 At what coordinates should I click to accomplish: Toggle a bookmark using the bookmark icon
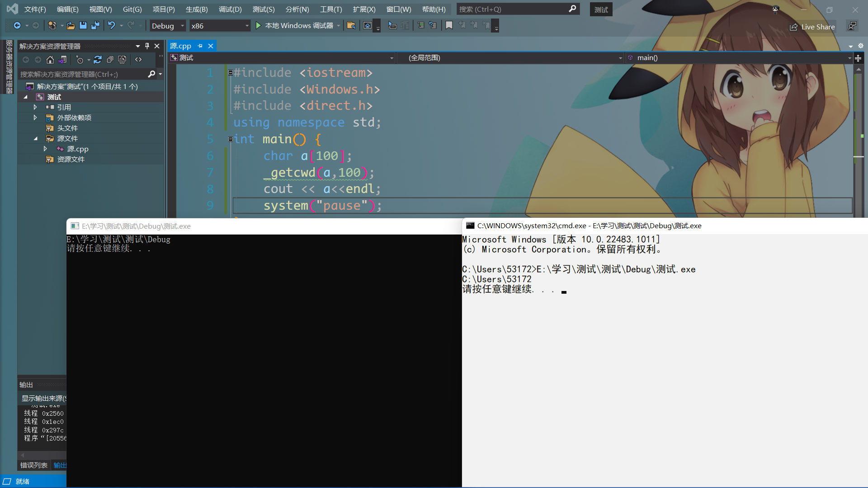click(448, 25)
